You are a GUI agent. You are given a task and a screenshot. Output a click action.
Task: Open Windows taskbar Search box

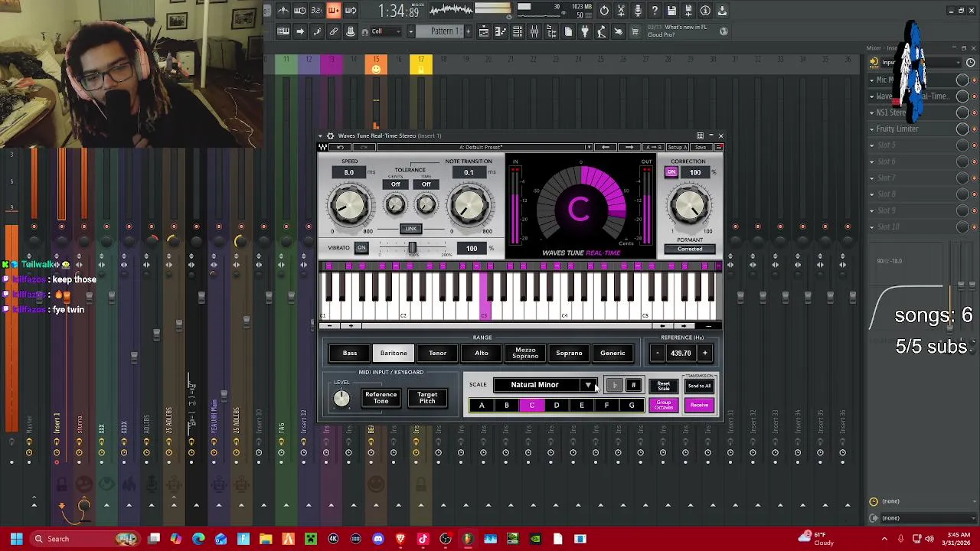[x=84, y=539]
